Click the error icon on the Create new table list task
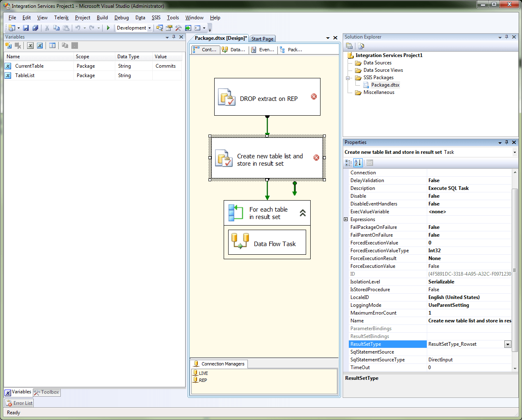The image size is (522, 420). point(316,157)
